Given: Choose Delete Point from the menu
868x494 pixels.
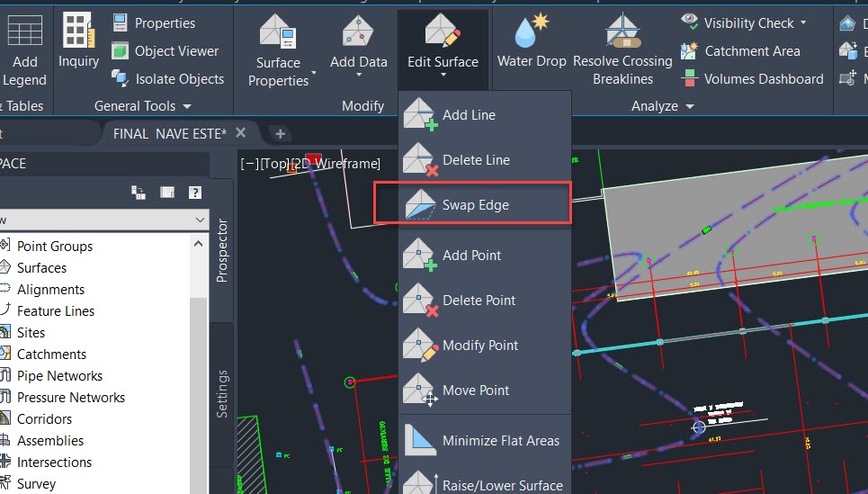Looking at the screenshot, I should click(x=485, y=301).
